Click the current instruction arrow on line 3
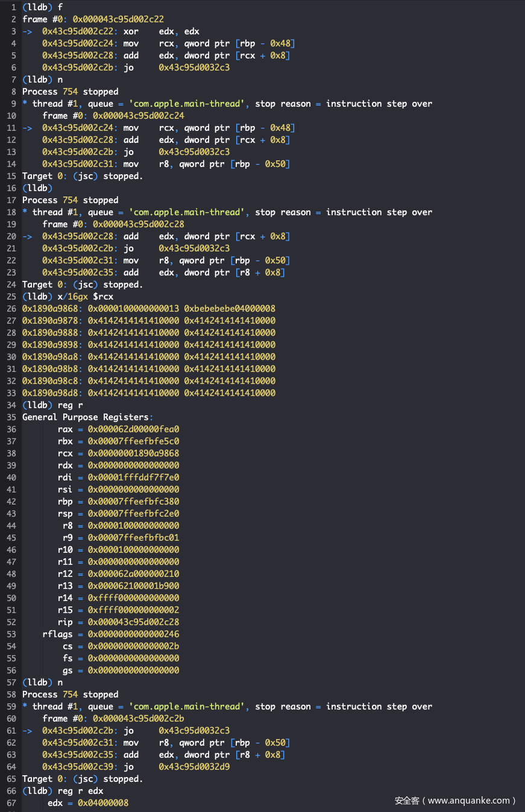 click(x=27, y=31)
